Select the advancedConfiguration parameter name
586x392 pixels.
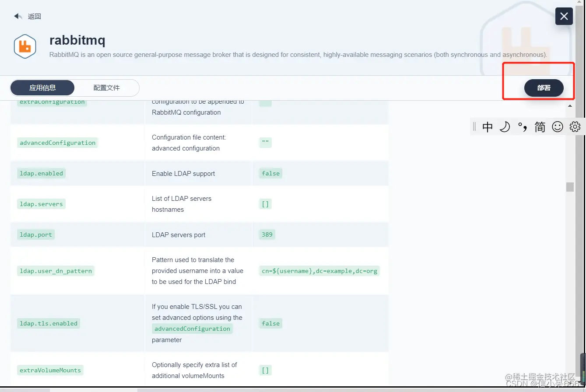coord(57,143)
